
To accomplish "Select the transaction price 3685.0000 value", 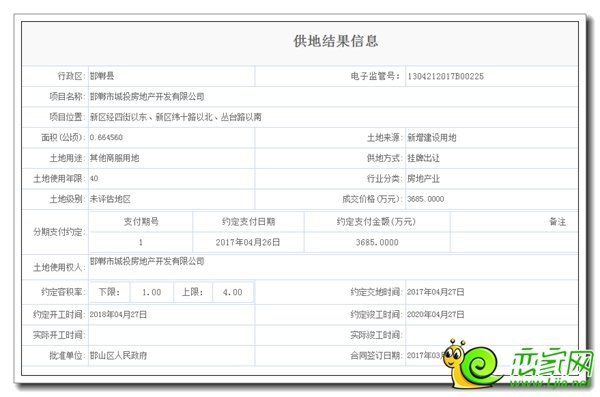I will (x=426, y=199).
